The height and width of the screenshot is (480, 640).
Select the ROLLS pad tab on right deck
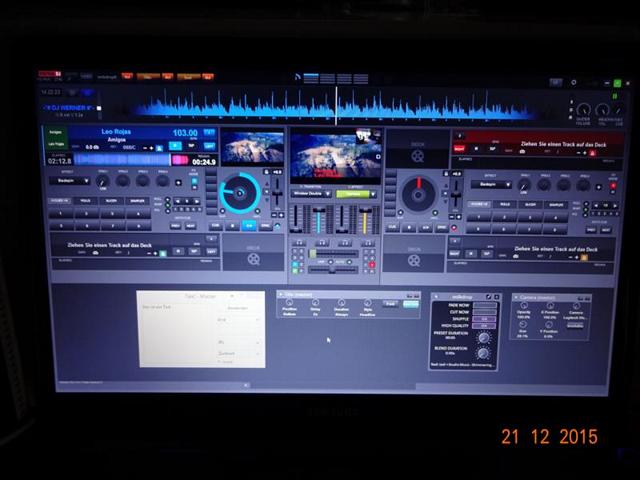click(505, 204)
